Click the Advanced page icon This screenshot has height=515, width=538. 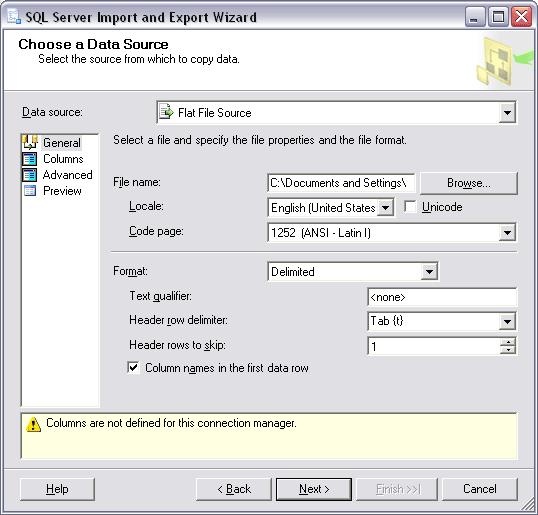30,175
